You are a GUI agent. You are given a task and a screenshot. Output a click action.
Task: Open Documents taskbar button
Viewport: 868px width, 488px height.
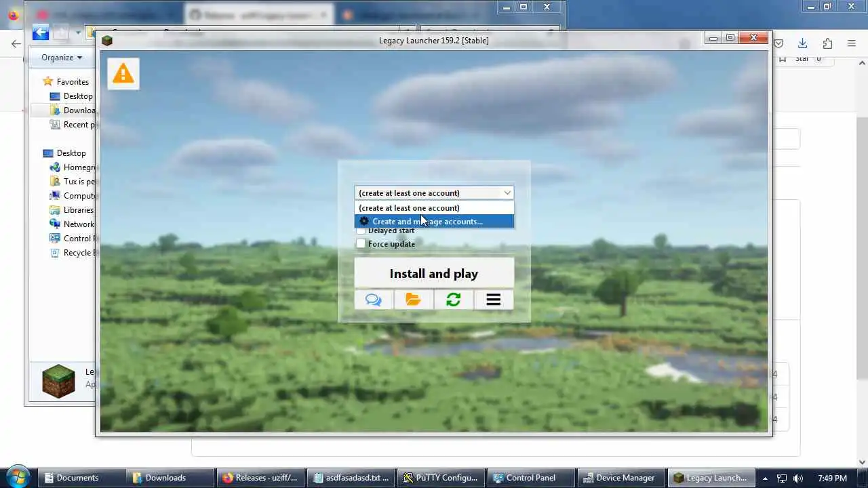(81, 478)
